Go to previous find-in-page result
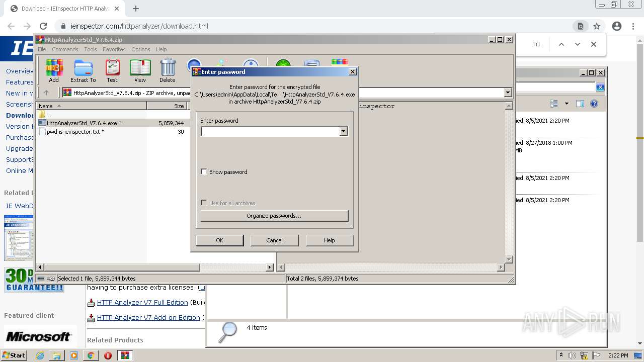Screen dimensions: 644x362 tap(561, 44)
